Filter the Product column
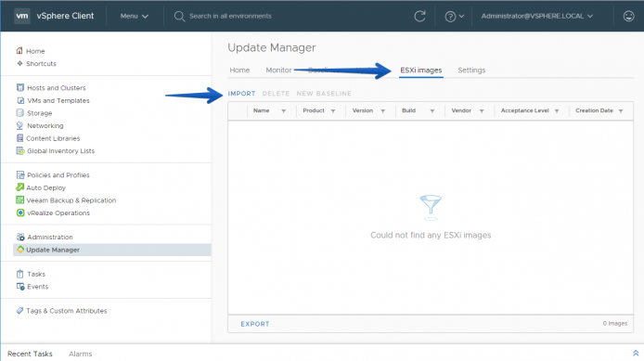The width and height of the screenshot is (644, 361). pyautogui.click(x=333, y=110)
